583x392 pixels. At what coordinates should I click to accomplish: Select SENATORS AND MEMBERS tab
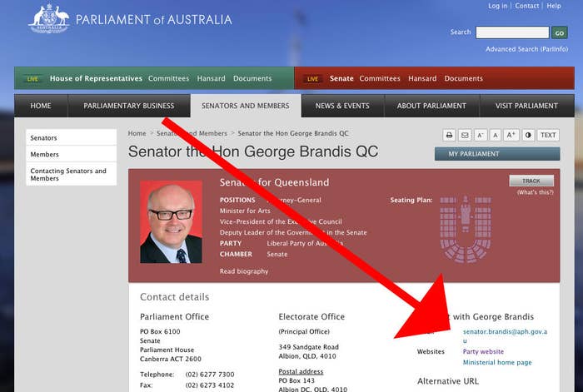click(x=246, y=106)
